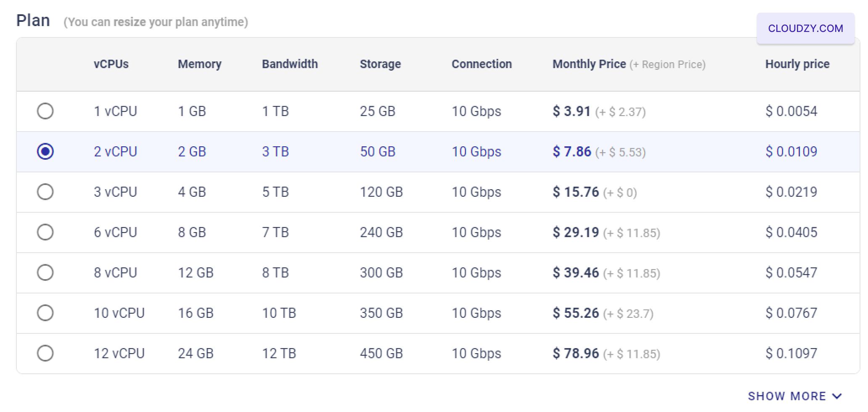Expand the list with SHOW MORE
Image resolution: width=868 pixels, height=412 pixels.
pyautogui.click(x=795, y=396)
